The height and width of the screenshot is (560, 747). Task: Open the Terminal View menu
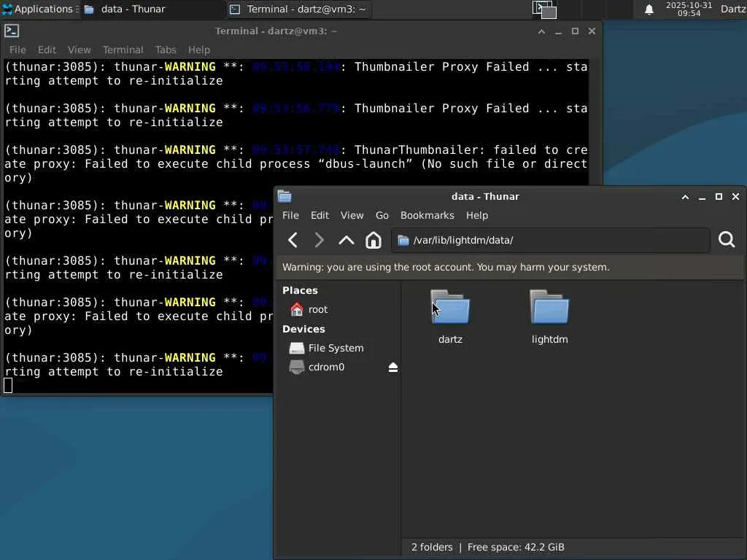coord(79,50)
